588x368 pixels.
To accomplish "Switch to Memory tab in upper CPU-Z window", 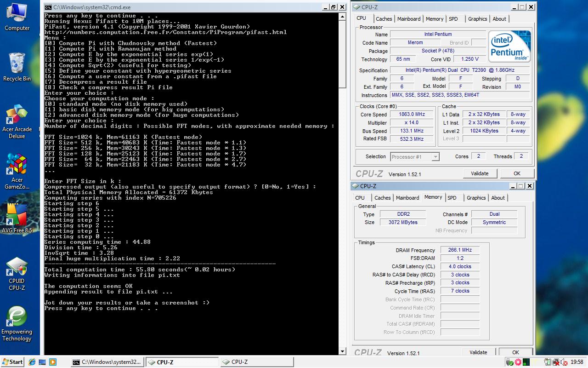I will (x=435, y=19).
